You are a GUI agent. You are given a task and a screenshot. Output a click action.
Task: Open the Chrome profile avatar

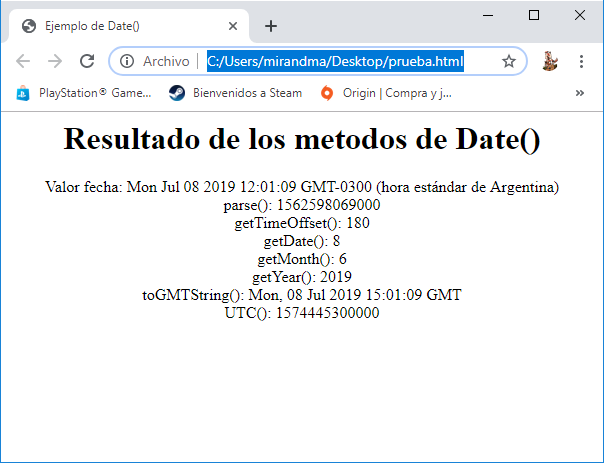click(x=549, y=62)
